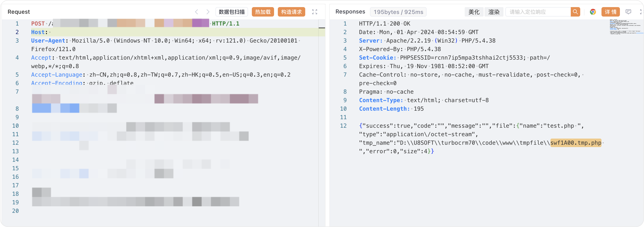Open the 详情 details panel
644x227 pixels.
pos(610,12)
